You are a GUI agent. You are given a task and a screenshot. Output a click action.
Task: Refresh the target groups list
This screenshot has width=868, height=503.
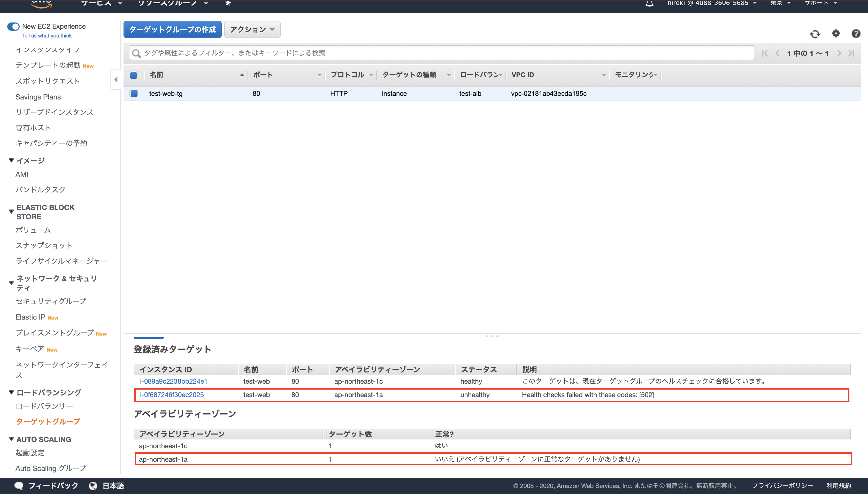[x=815, y=34]
